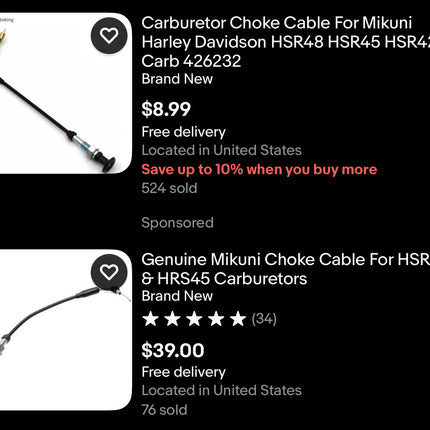Click 'Brand New' condition on Genuine Mikuni listing
This screenshot has width=430, height=430.
(177, 296)
